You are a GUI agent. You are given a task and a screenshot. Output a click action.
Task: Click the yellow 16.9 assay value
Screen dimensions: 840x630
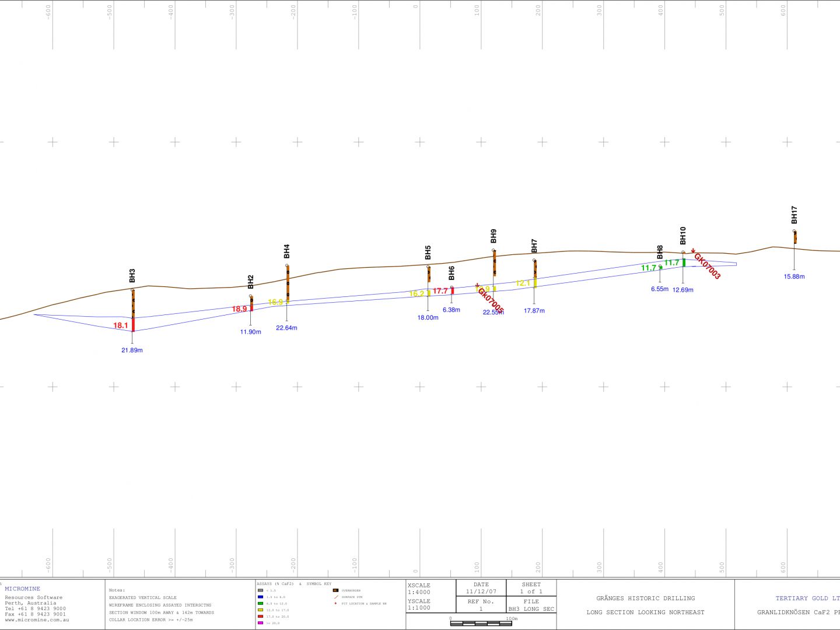[275, 302]
